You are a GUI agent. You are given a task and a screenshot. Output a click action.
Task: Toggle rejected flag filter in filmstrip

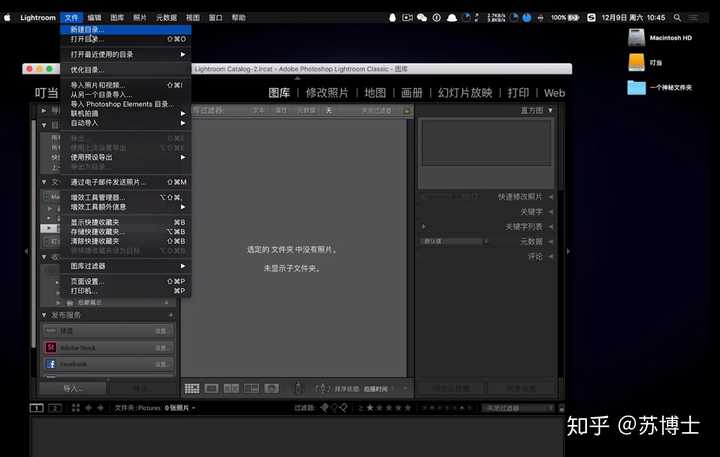pos(343,407)
